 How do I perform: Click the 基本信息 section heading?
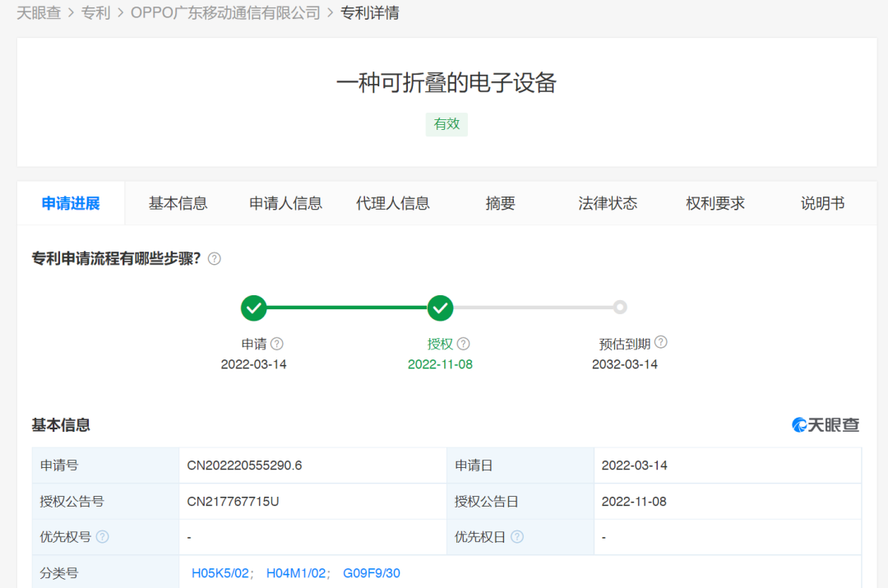61,425
